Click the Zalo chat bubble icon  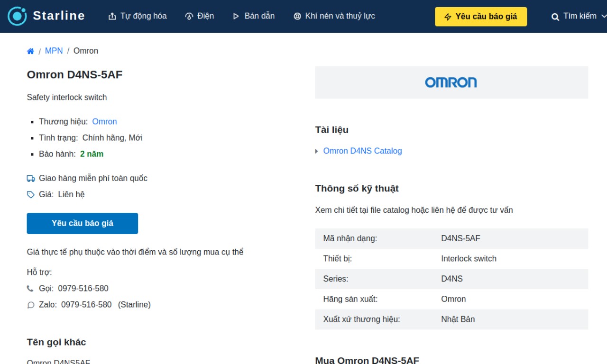coord(31,305)
